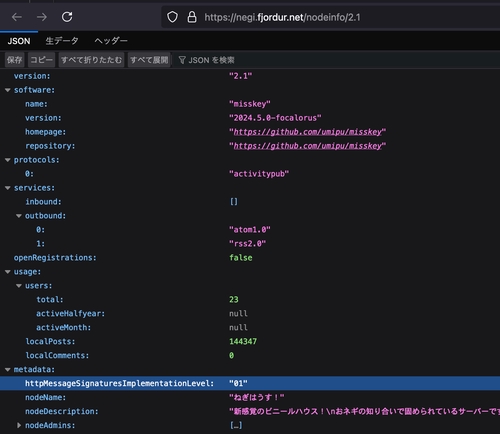The image size is (500, 434).
Task: Collapse the protocols node
Action: coord(8,160)
